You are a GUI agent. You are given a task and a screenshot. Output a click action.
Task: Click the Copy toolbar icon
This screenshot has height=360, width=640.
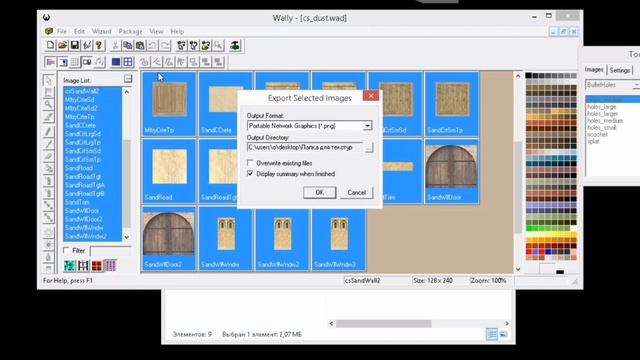coord(128,45)
